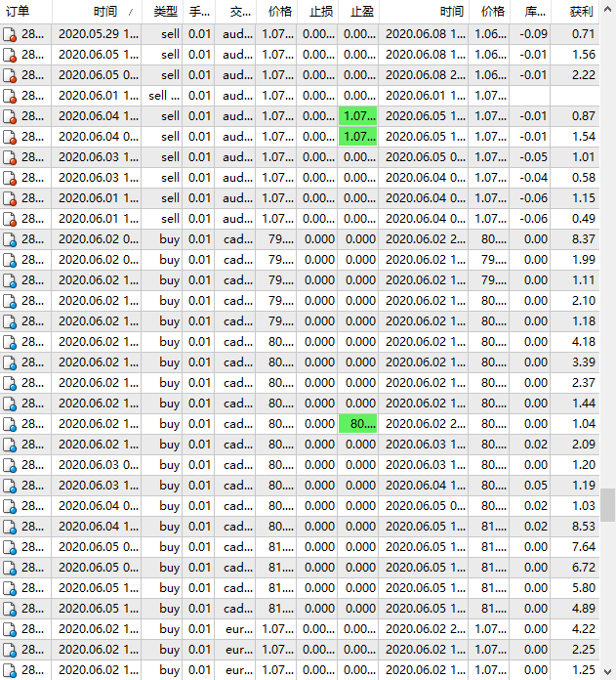The image size is (616, 680).
Task: Click buy order icon in the 1.03 profit row
Action: click(x=10, y=506)
